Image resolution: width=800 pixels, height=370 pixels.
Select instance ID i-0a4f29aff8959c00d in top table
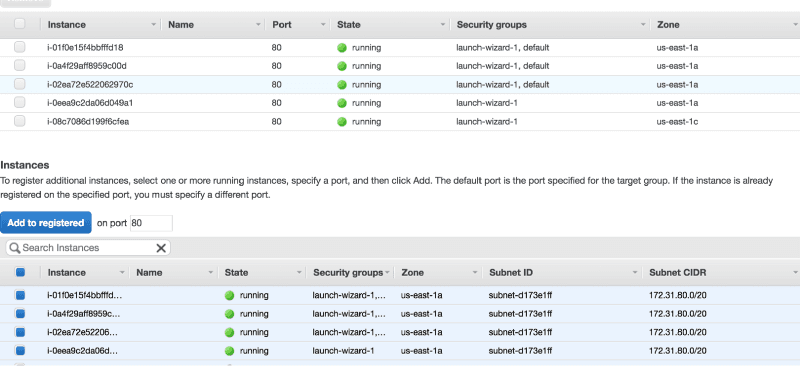pos(87,66)
